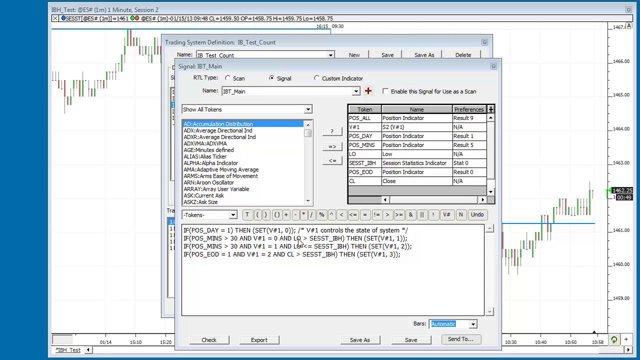Click Delete in Trading System Definition window
The image size is (640, 360).
pos(463,55)
